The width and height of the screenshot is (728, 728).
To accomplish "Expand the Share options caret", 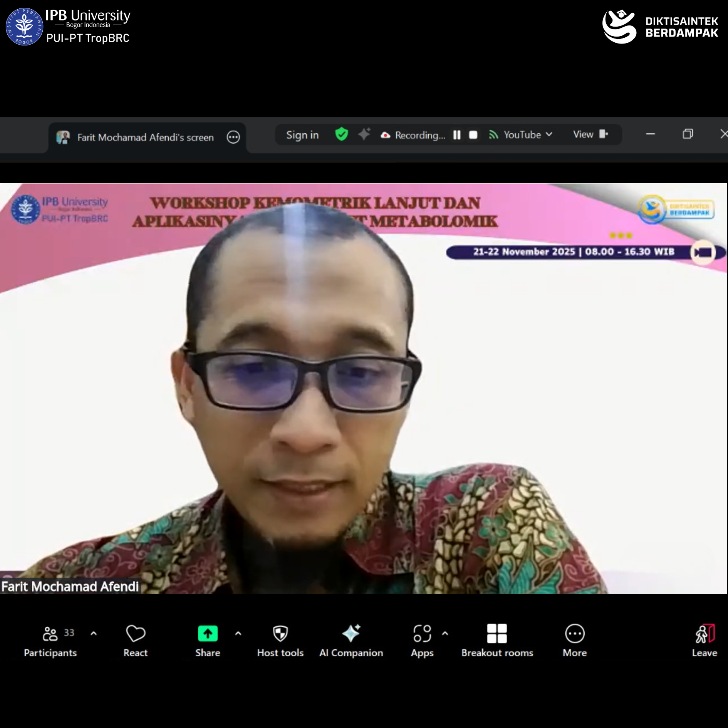I will coord(238,633).
